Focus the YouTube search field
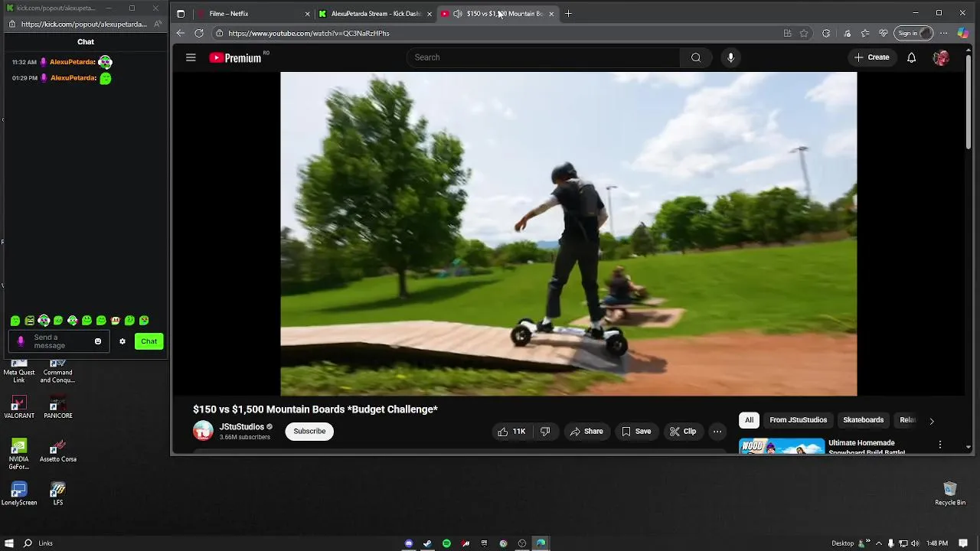 [x=543, y=57]
